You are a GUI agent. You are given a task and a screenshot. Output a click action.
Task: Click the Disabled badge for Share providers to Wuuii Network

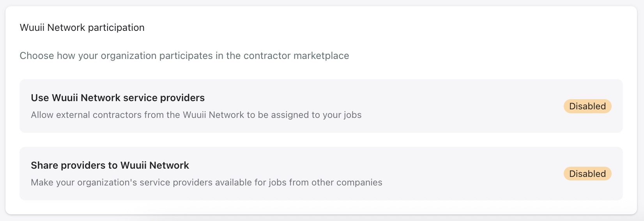[x=587, y=174]
